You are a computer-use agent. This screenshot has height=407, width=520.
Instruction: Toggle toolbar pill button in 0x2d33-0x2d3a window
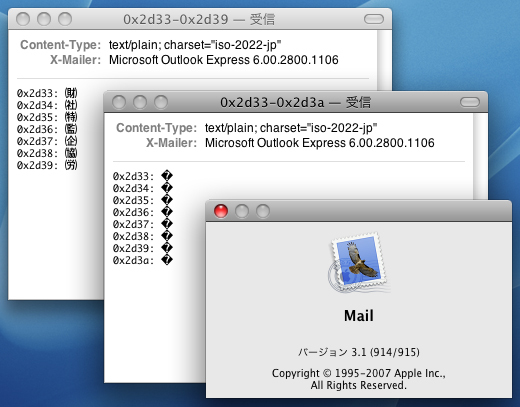pyautogui.click(x=469, y=102)
